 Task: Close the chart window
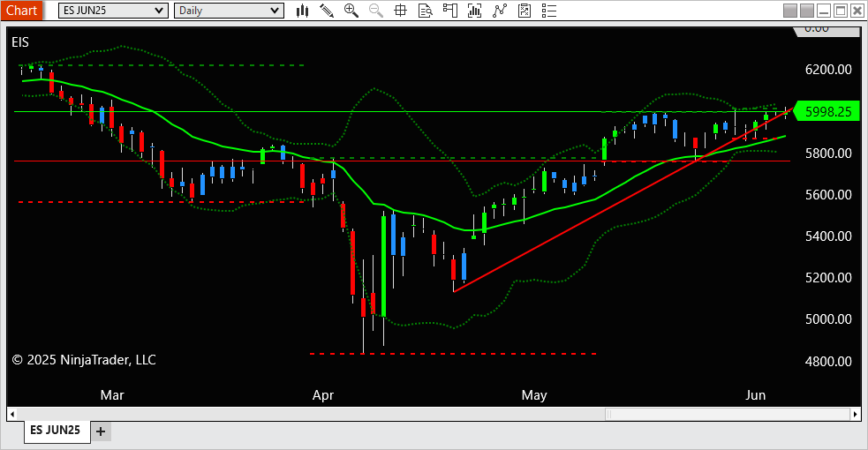pyautogui.click(x=857, y=11)
